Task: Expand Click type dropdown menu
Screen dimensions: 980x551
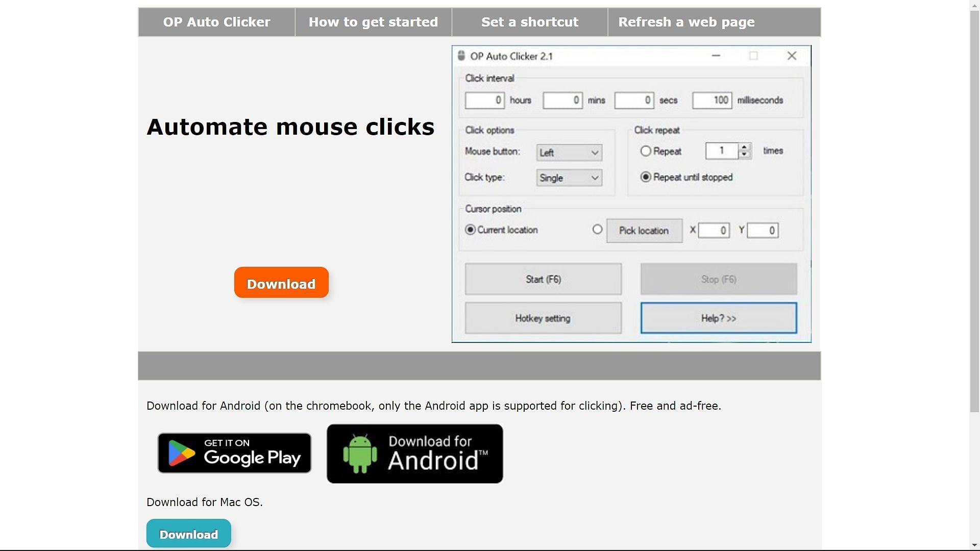Action: pyautogui.click(x=569, y=178)
